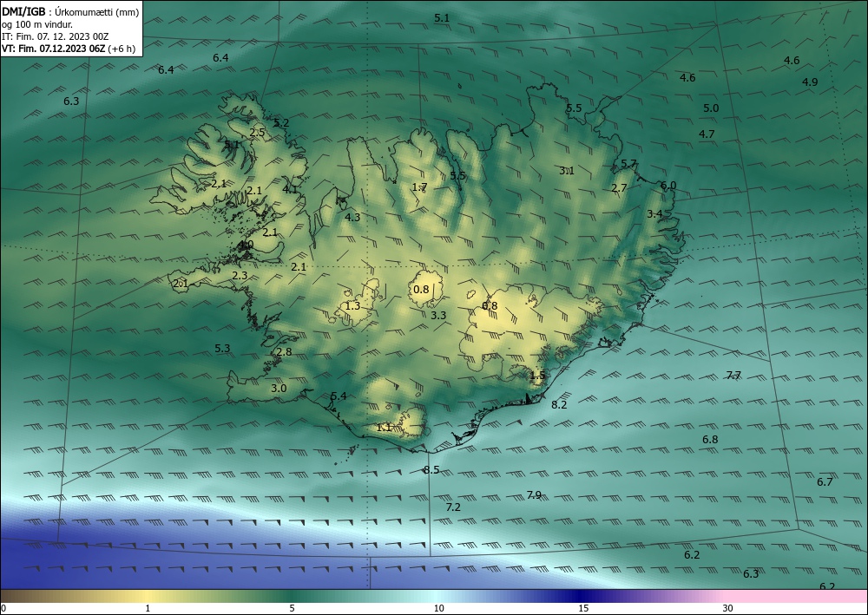Select the 3.4 value in the east fjords
Viewport: 868px width, 615px height.
point(654,213)
